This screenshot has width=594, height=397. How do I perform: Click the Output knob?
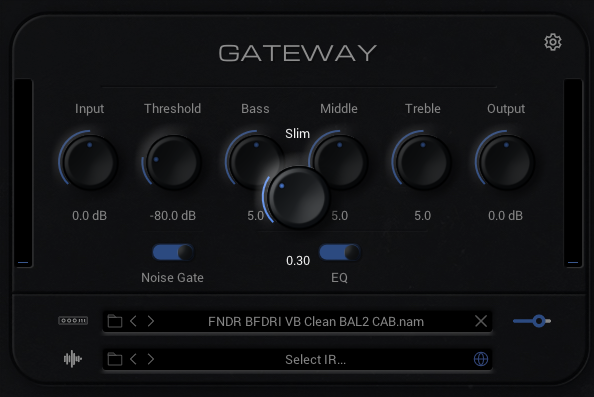pos(506,163)
